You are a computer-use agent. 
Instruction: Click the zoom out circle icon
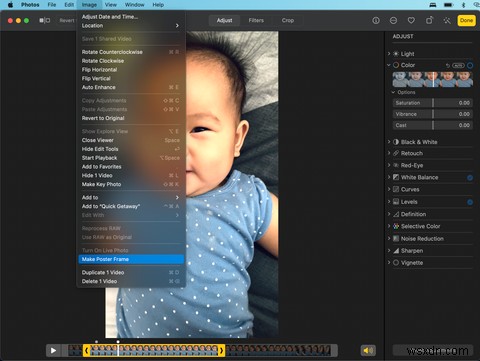pyautogui.click(x=393, y=21)
